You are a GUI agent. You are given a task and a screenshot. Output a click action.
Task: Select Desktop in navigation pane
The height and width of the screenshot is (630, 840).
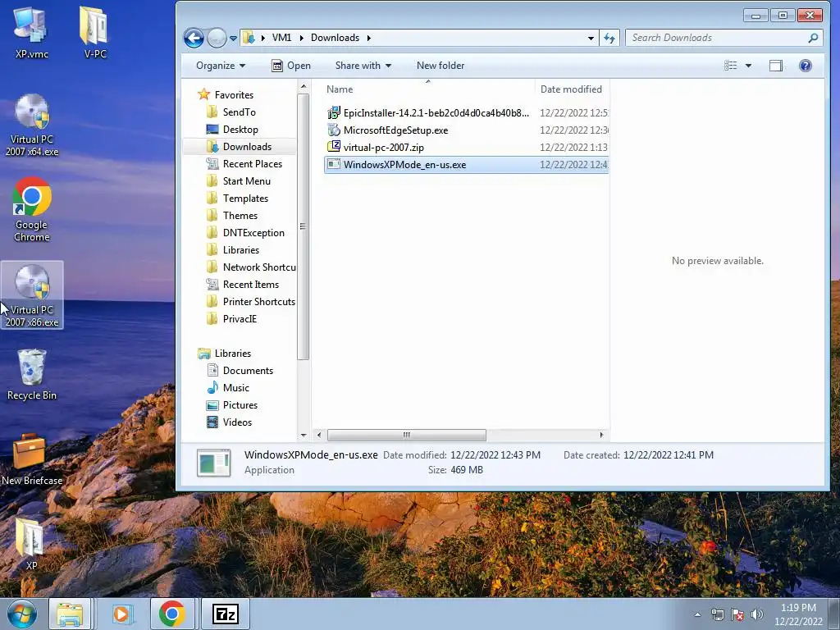click(240, 129)
